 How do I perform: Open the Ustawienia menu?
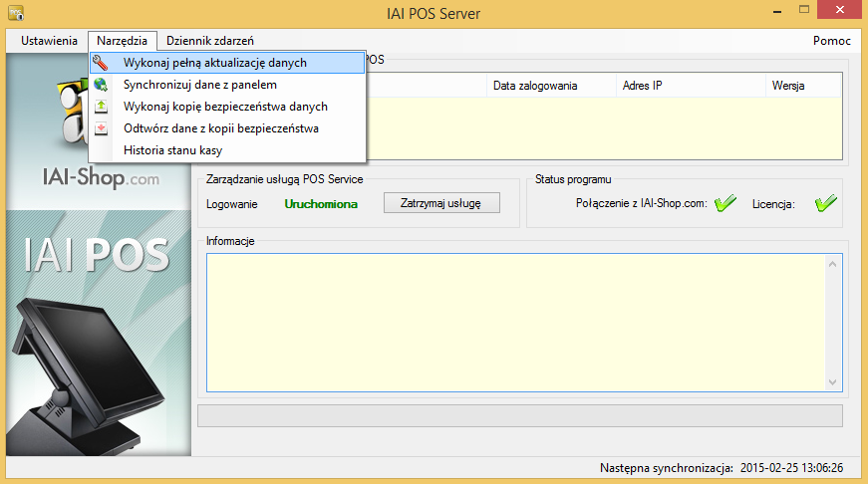(x=49, y=41)
